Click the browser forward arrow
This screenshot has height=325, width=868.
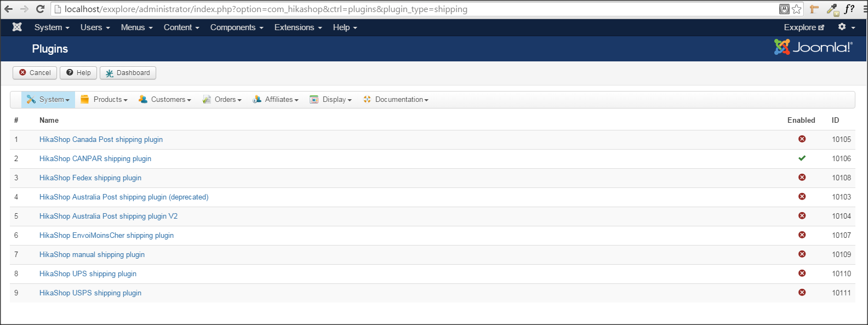pyautogui.click(x=24, y=9)
